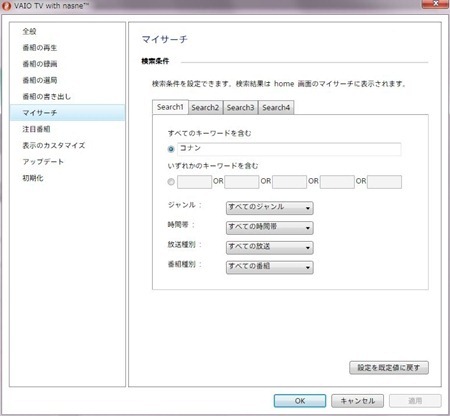This screenshot has width=450, height=416.
Task: Click the keyword field containing コナン
Action: click(x=289, y=149)
